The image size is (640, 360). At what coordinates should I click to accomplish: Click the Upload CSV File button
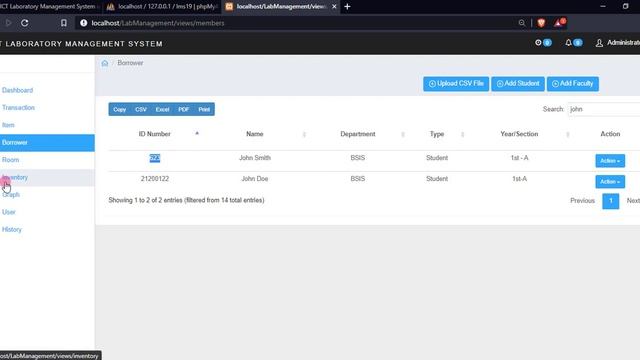click(456, 84)
